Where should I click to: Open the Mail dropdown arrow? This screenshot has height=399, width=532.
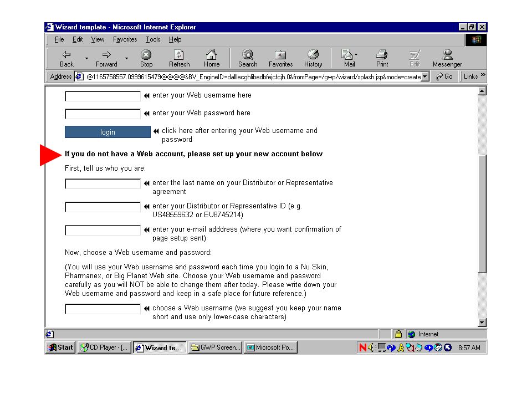click(356, 54)
